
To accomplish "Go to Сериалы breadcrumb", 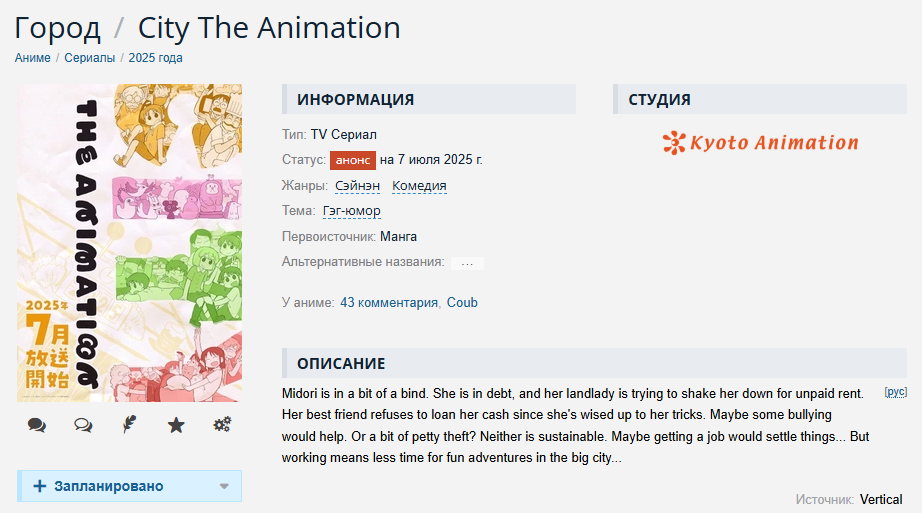I will pyautogui.click(x=89, y=58).
